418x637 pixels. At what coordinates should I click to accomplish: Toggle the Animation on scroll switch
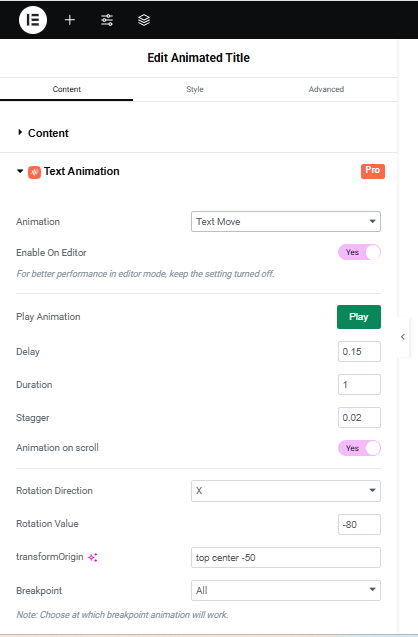pyautogui.click(x=359, y=448)
